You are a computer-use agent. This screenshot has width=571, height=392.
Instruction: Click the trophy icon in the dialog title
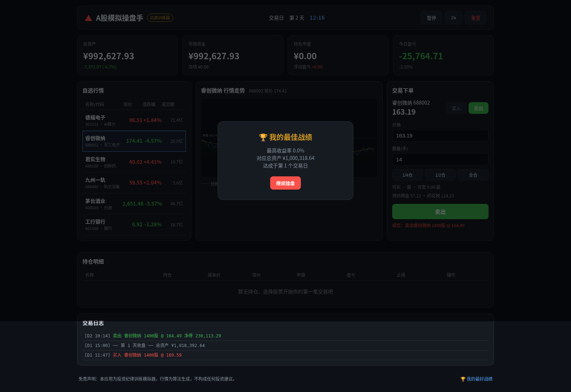coord(263,137)
